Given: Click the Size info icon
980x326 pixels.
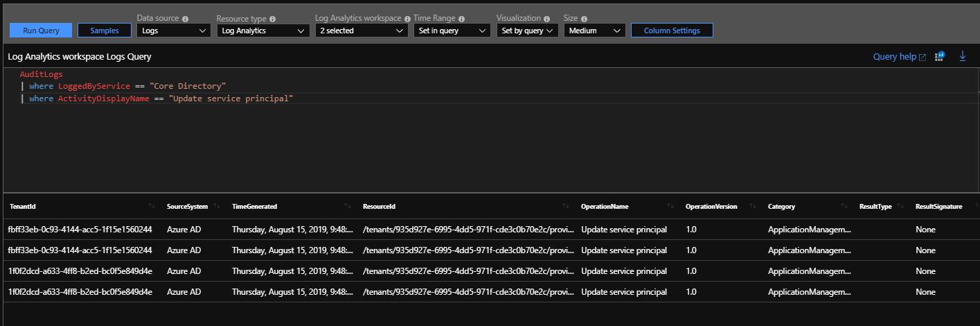Looking at the screenshot, I should point(584,19).
